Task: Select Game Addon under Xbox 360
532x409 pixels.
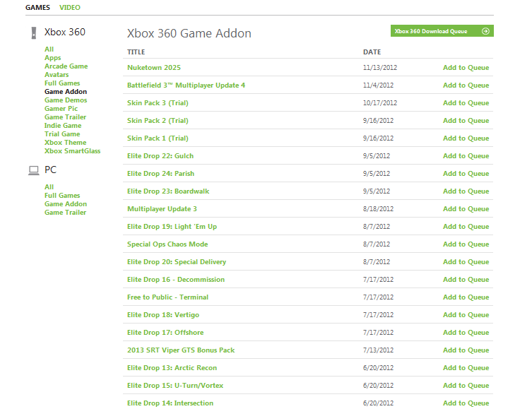Action: tap(66, 92)
